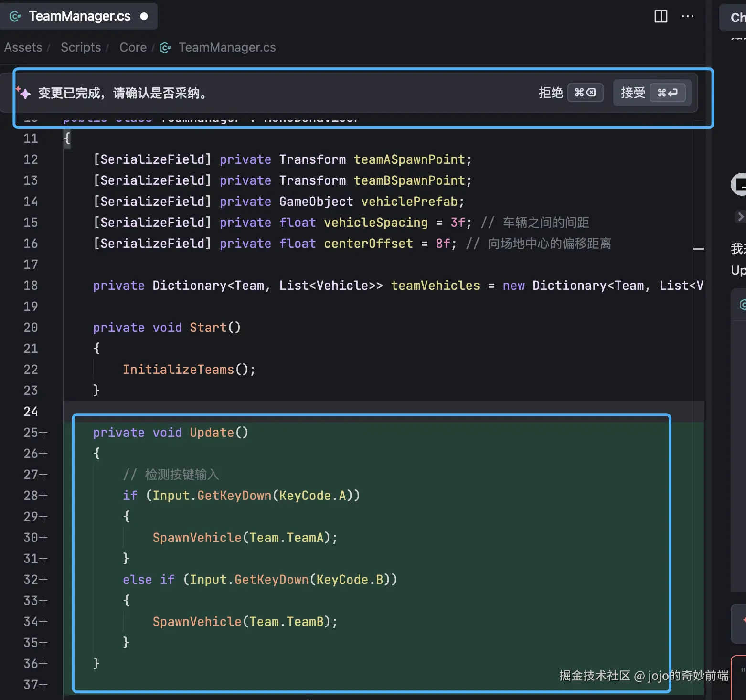Click the Start() method name
Screen dimensions: 746x700
(215, 328)
